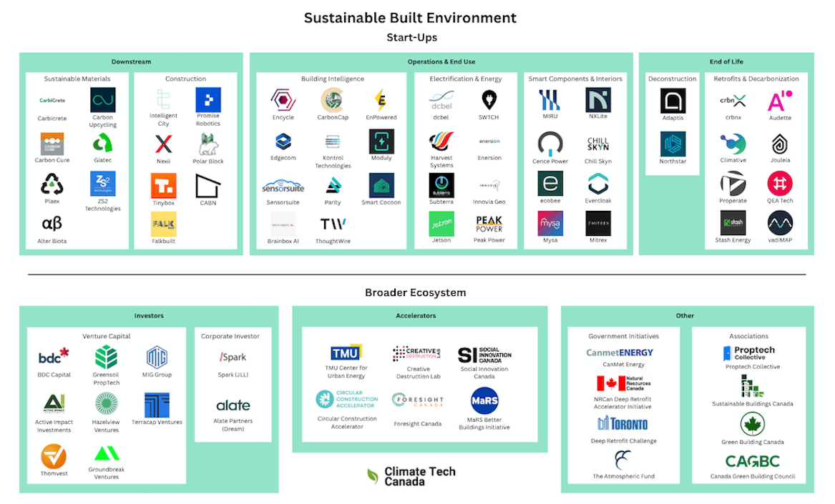Click the Encycle hexagon logo
The height and width of the screenshot is (504, 835).
pos(283,100)
